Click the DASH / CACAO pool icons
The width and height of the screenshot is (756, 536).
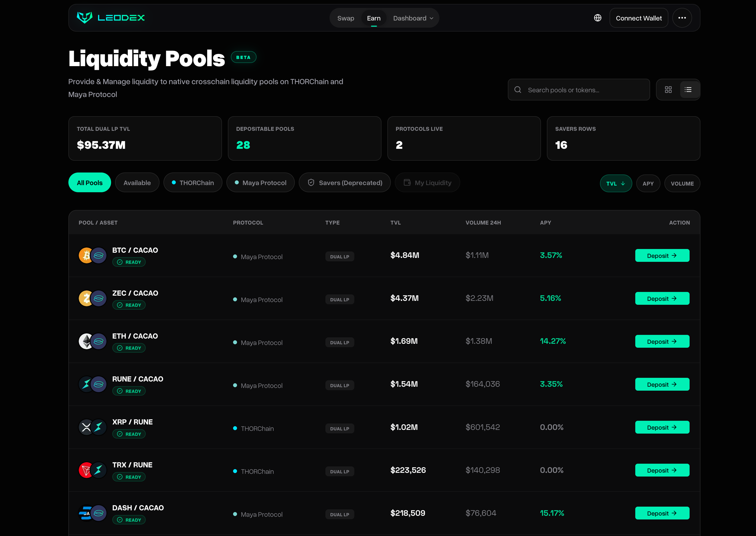pyautogui.click(x=92, y=513)
